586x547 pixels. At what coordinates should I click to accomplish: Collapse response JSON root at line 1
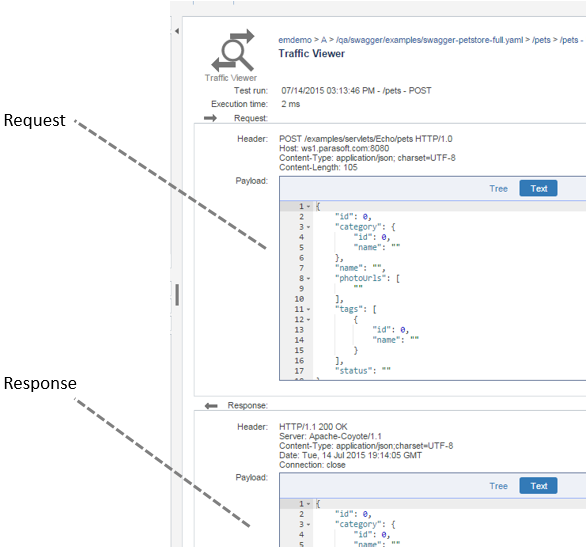click(308, 504)
